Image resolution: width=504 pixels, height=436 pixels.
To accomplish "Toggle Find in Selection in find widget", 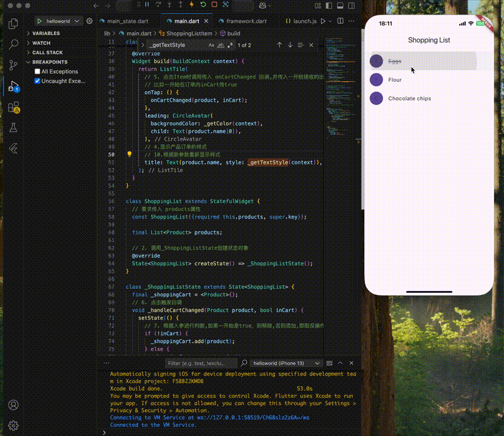I will click(301, 45).
